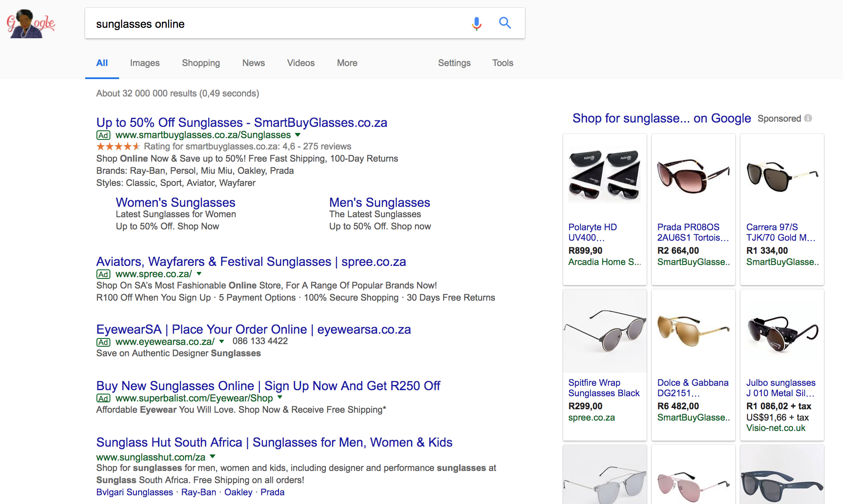Open the More search menu
This screenshot has height=504, width=843.
347,63
